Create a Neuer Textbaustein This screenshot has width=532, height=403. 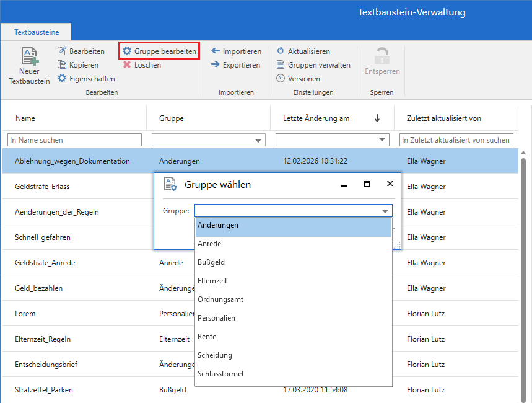click(28, 65)
